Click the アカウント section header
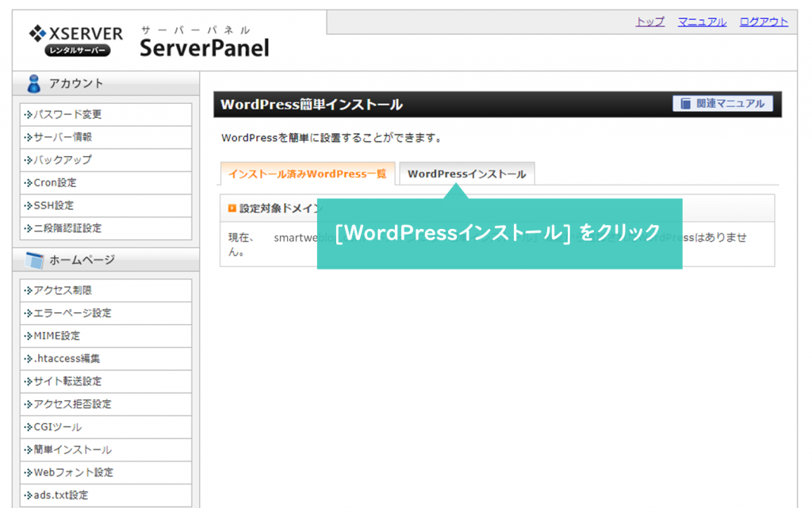Screen dimensions: 812x508 (105, 83)
